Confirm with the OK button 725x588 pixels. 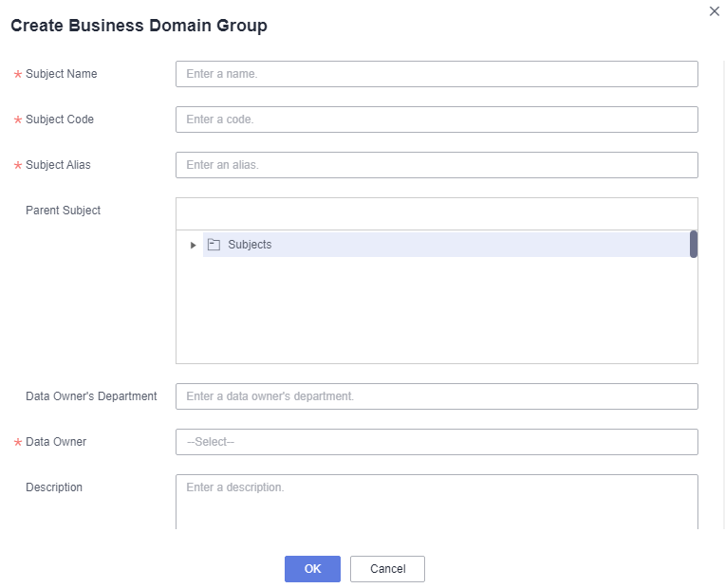click(x=312, y=569)
